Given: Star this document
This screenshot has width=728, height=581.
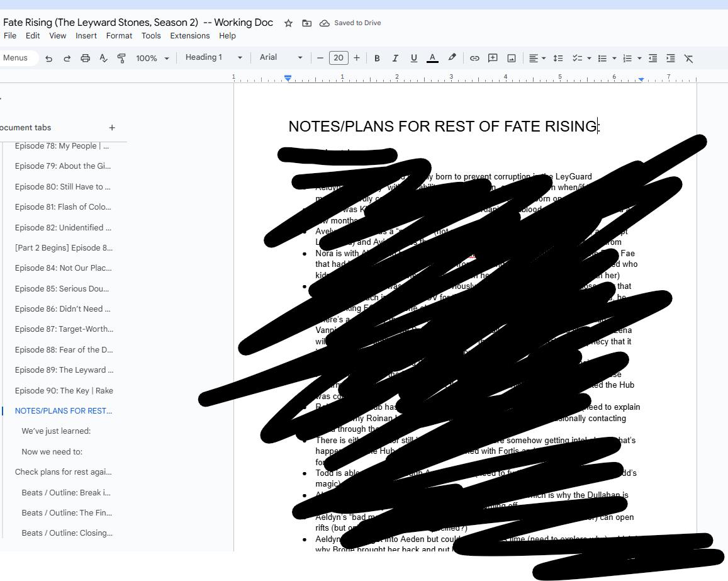Looking at the screenshot, I should 288,23.
